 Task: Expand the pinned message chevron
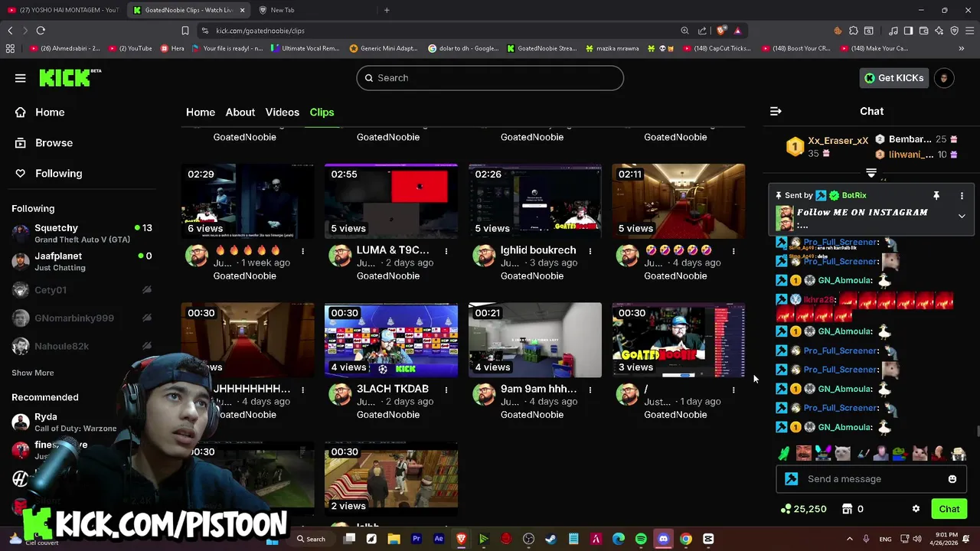coord(962,217)
